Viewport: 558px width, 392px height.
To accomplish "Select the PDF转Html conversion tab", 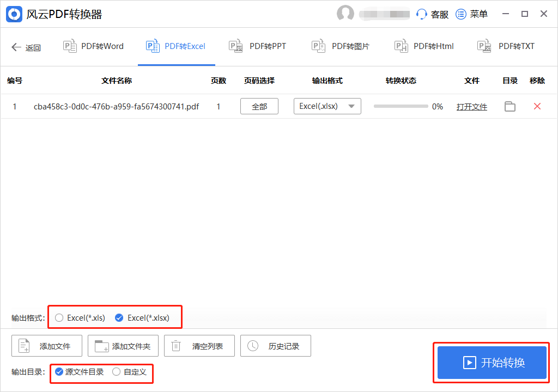I will click(424, 46).
